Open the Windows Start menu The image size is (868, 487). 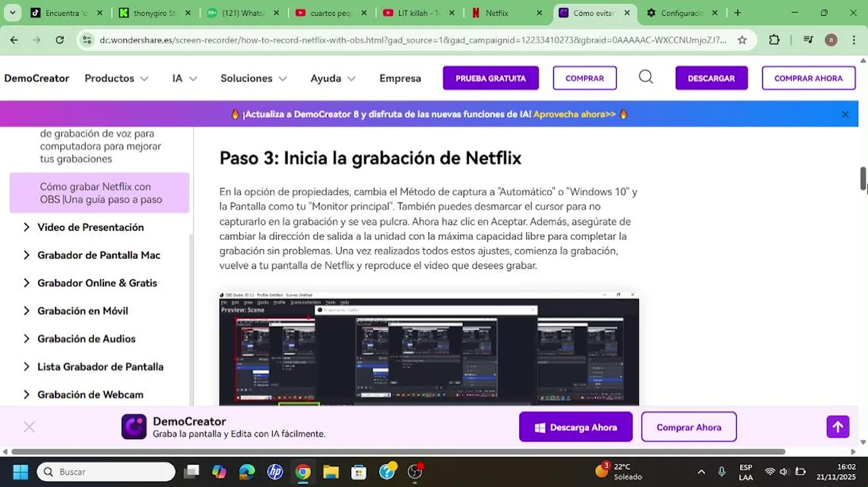coord(21,471)
